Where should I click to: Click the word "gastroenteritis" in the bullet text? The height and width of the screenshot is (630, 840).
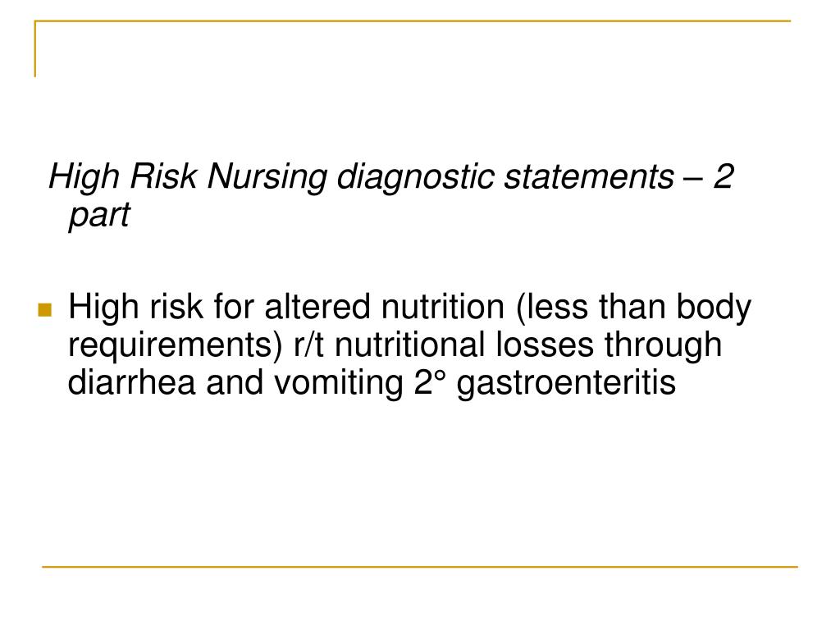pos(566,384)
